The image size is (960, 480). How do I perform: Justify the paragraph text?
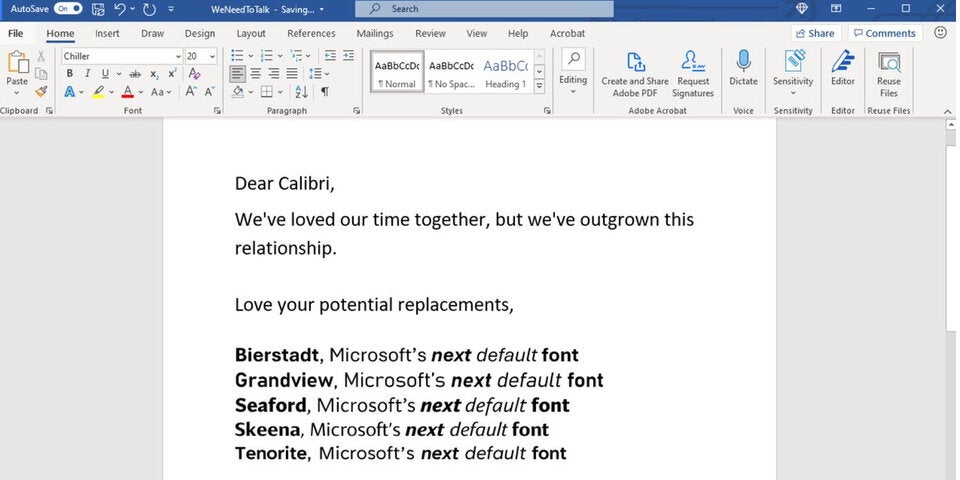coord(293,74)
